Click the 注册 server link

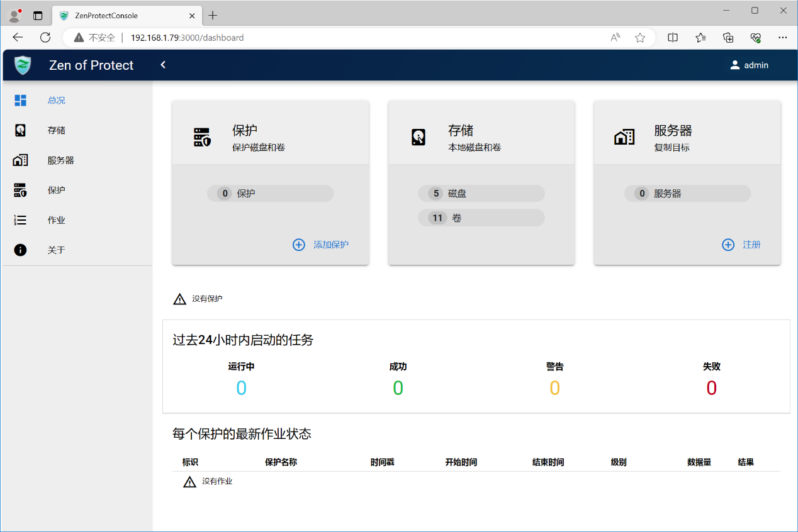tap(741, 245)
